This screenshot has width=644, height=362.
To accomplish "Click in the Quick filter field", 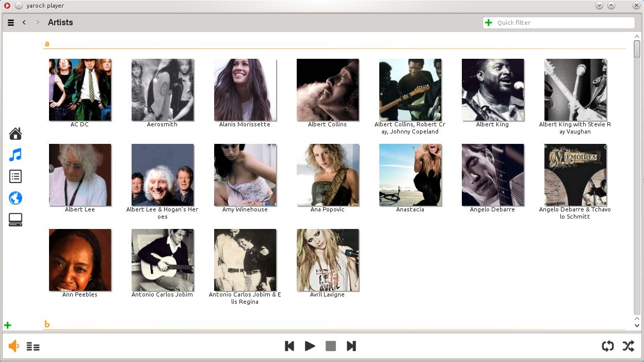I will pyautogui.click(x=562, y=23).
